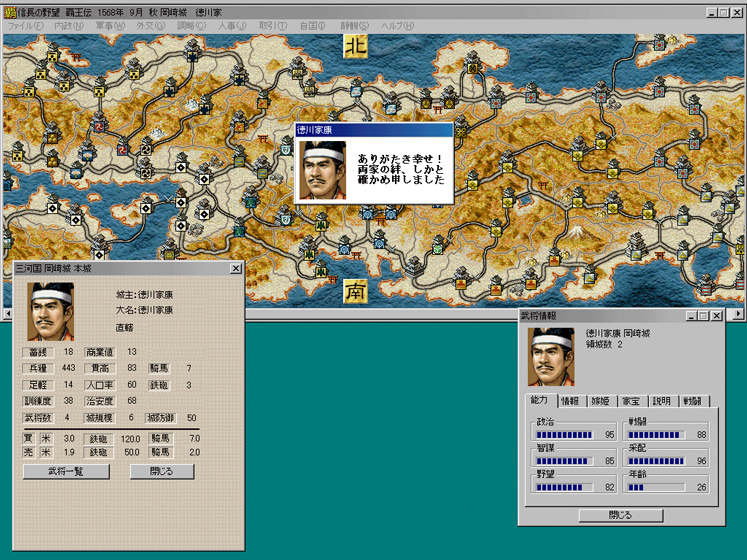The image size is (747, 560).
Task: Minimize the 武将情報 window
Action: tap(691, 316)
